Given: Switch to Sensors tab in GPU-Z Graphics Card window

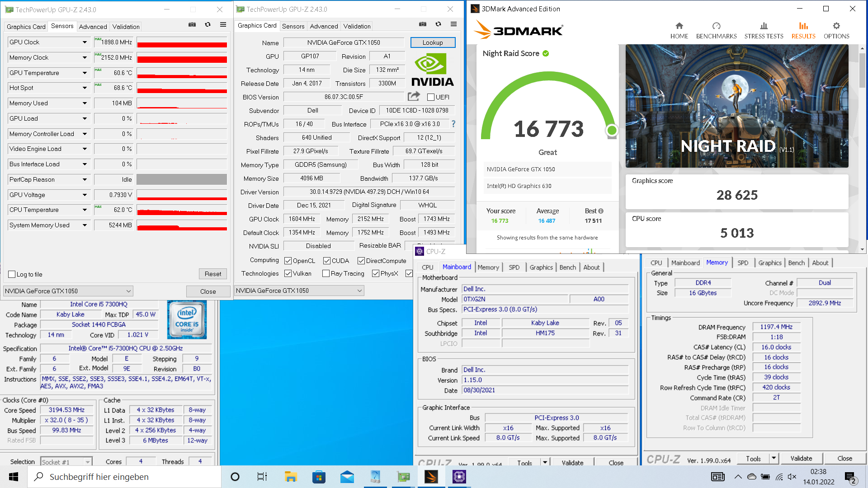Looking at the screenshot, I should point(293,26).
